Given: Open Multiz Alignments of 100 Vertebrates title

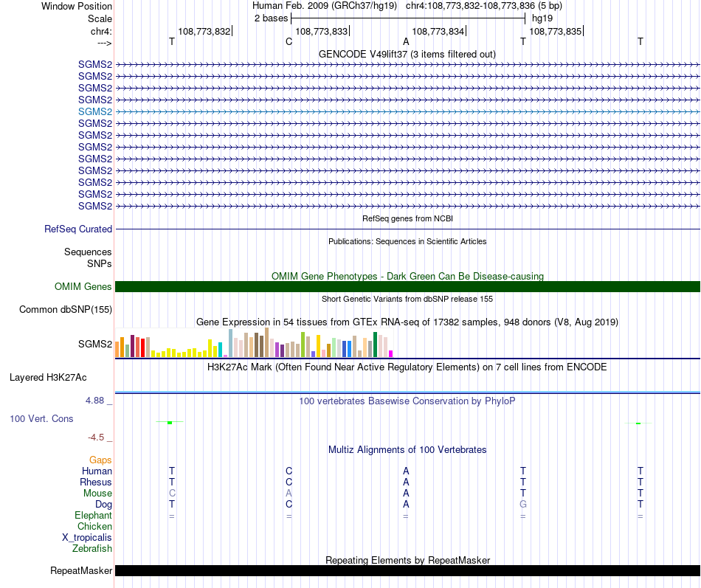Looking at the screenshot, I should [x=407, y=450].
